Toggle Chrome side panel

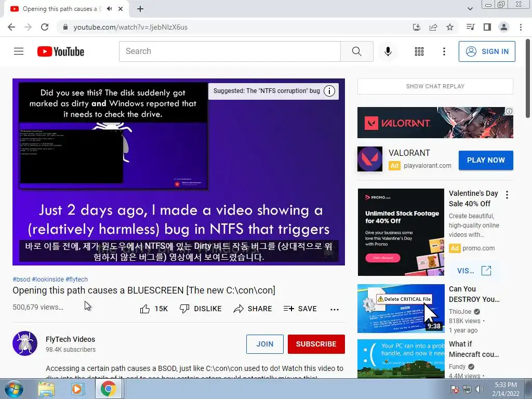487,27
